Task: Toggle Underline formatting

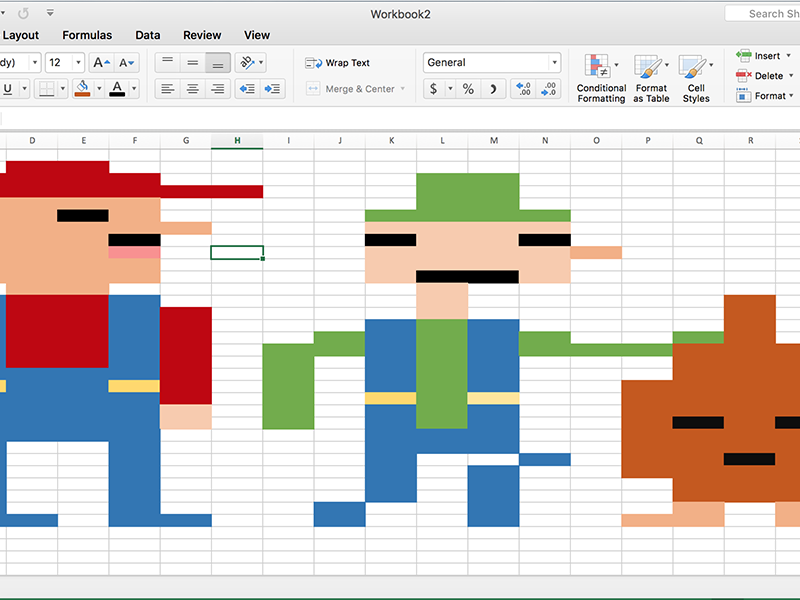Action: pos(8,89)
